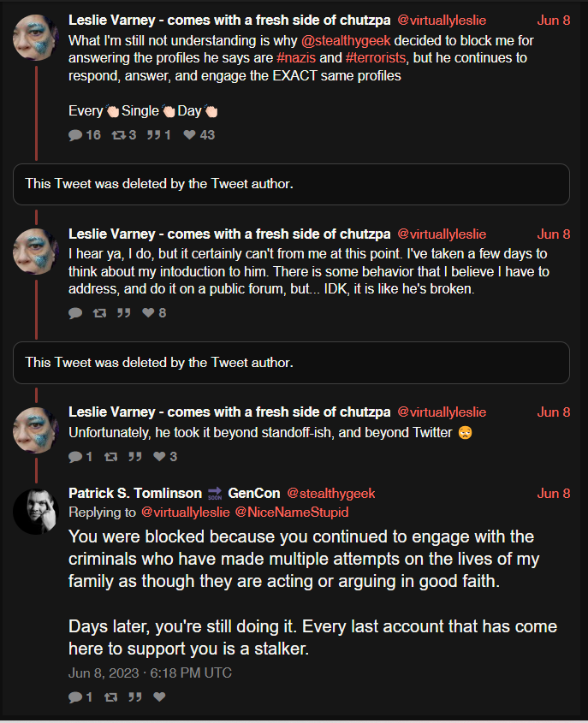Like Patrick S. Tomlinson's reply tweet

[159, 696]
